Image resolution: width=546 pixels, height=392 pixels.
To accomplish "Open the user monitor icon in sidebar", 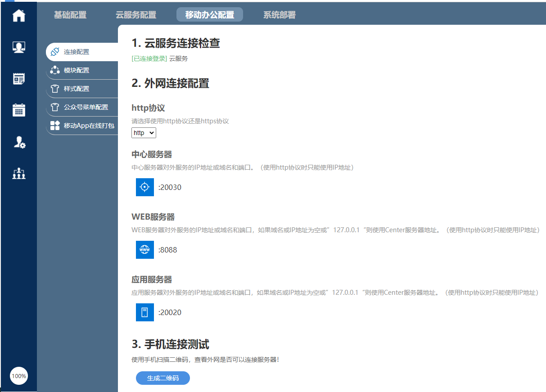I will pyautogui.click(x=19, y=47).
